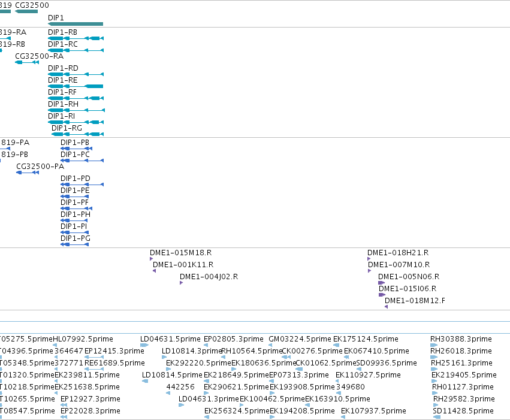The image size is (510, 420).
Task: Click the DIP1-PG protein label
Action: click(x=76, y=238)
